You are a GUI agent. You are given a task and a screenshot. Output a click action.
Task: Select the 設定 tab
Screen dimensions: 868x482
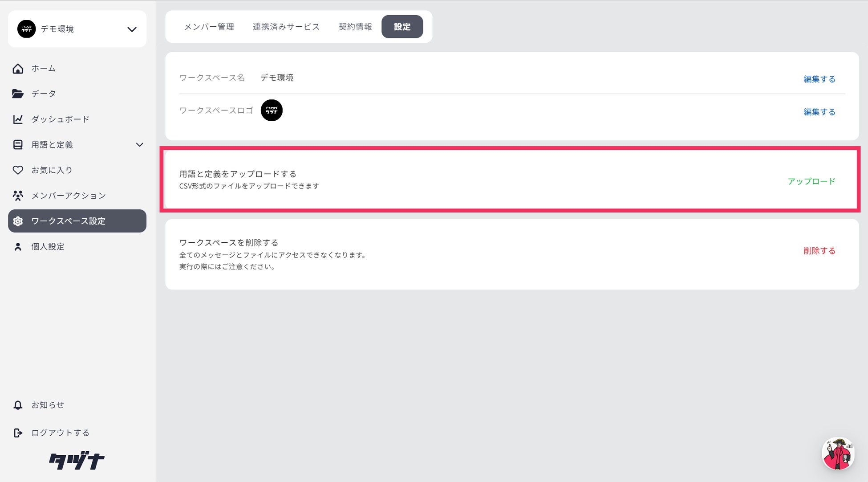click(x=402, y=27)
